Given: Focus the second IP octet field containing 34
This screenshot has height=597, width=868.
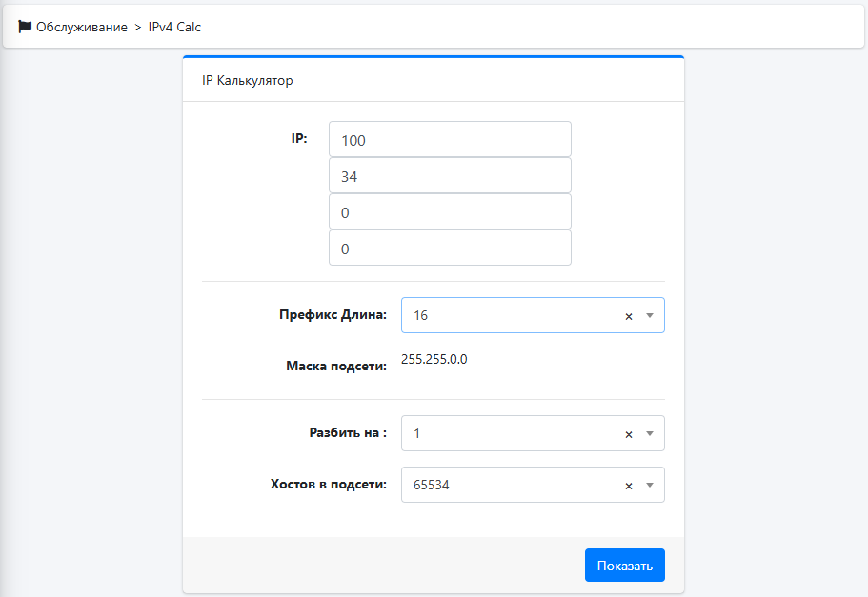Looking at the screenshot, I should [450, 175].
